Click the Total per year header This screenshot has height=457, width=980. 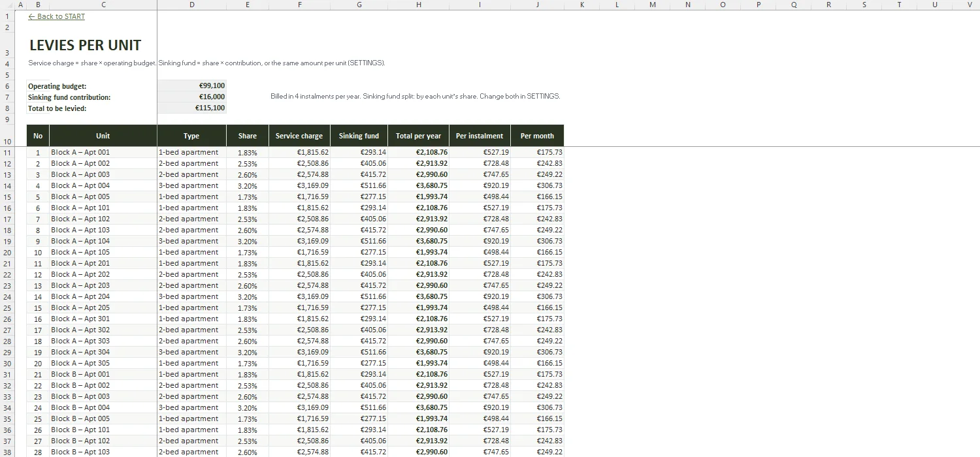point(418,136)
